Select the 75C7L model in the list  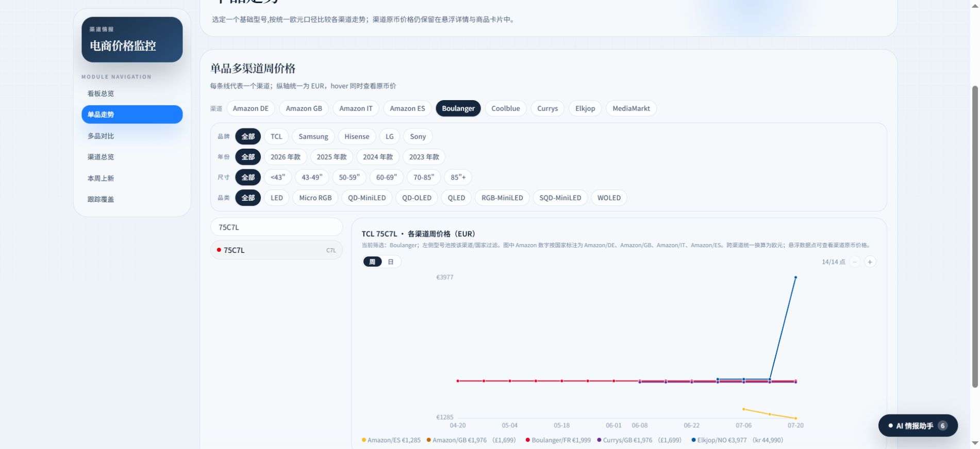(x=276, y=250)
